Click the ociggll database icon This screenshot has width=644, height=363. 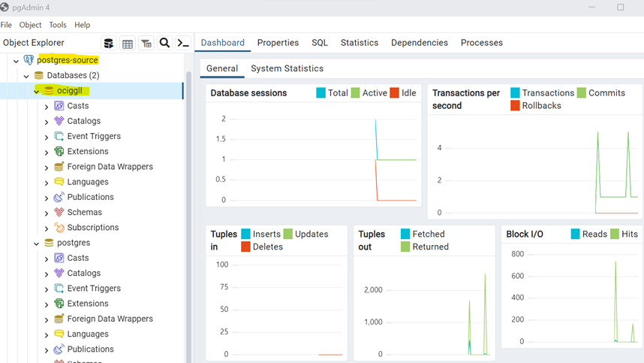coord(49,90)
